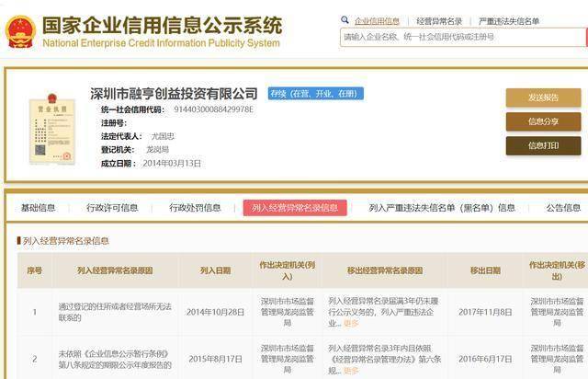
Task: Click the date cell 2015年8月17日
Action: click(215, 359)
